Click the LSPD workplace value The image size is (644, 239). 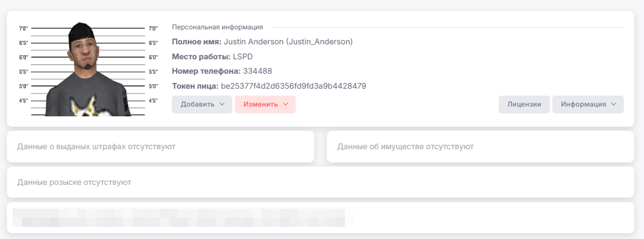tap(243, 56)
